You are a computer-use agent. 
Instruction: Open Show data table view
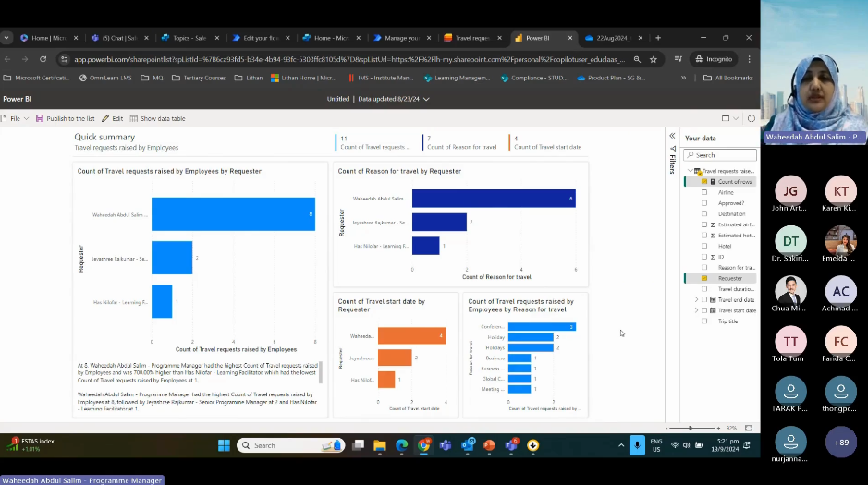pos(134,118)
